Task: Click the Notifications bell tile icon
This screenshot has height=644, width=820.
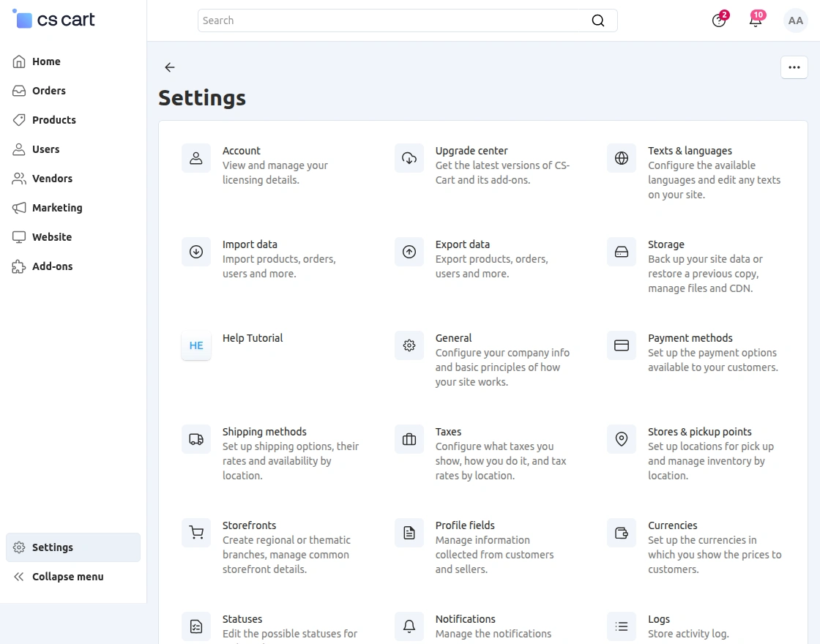Action: tap(409, 626)
